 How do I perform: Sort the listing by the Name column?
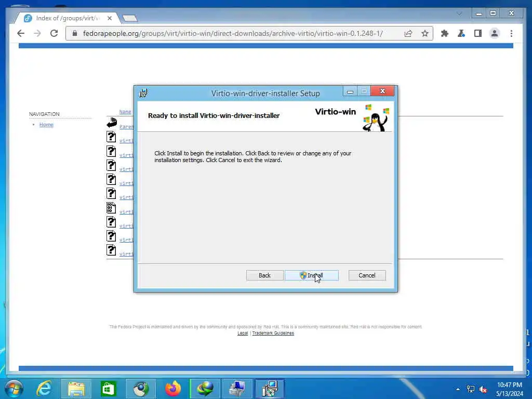tap(125, 112)
